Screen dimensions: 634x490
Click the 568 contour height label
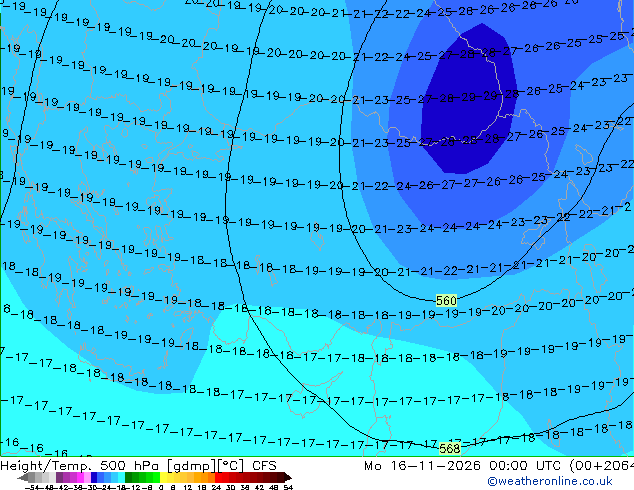pyautogui.click(x=450, y=448)
